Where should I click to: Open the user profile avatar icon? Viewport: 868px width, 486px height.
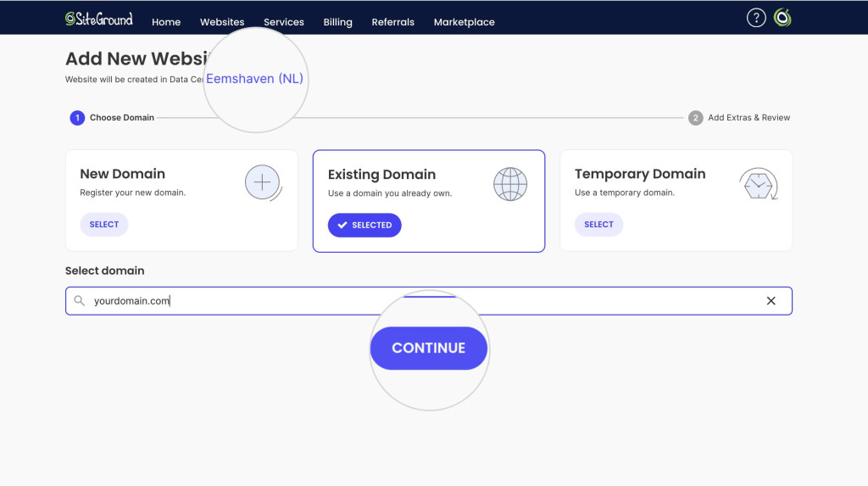[782, 18]
